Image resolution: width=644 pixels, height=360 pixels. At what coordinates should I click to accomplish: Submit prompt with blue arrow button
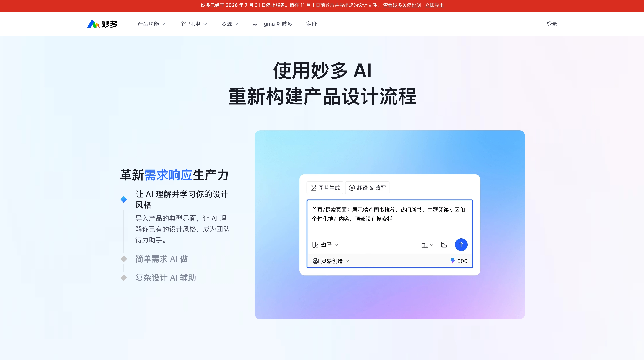(461, 245)
